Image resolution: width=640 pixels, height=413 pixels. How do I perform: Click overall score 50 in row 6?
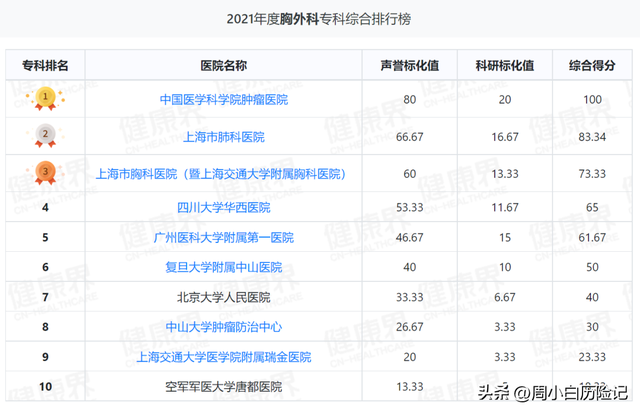point(592,267)
